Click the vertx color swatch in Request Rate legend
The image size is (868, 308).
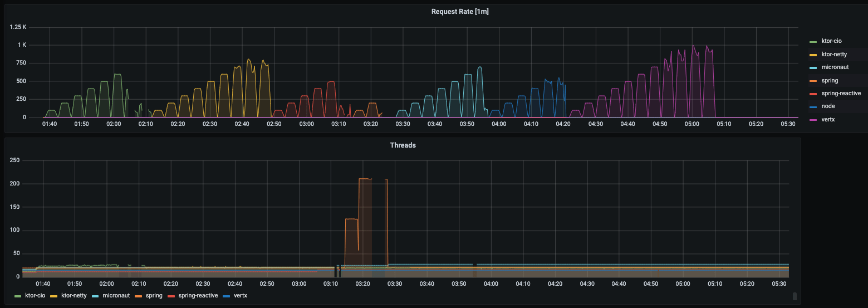click(813, 119)
